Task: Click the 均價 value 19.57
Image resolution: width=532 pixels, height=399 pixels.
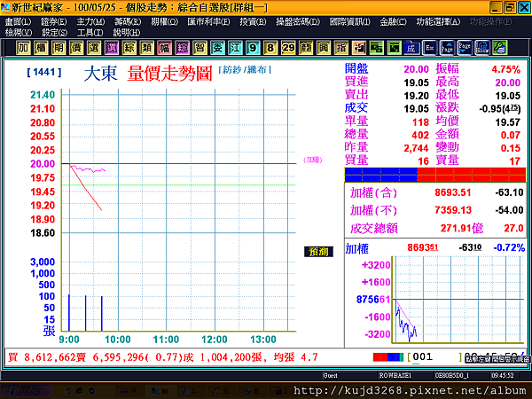Action: coord(507,122)
